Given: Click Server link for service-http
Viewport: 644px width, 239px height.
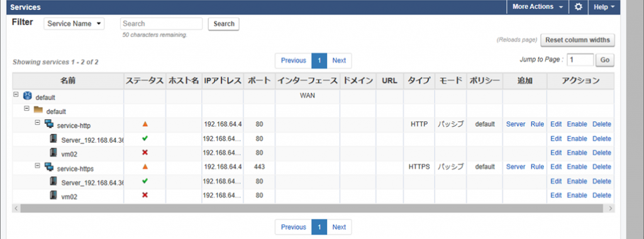Looking at the screenshot, I should coord(516,124).
